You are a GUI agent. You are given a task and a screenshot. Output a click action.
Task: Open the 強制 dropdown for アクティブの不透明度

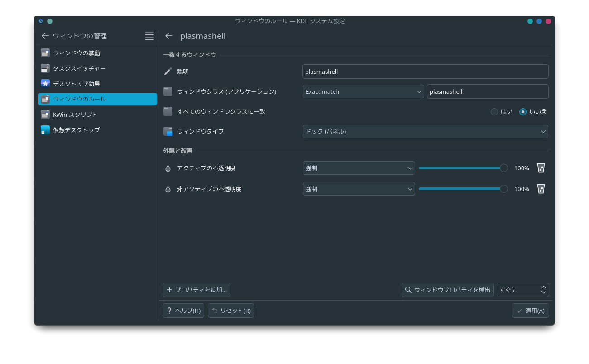[359, 168]
